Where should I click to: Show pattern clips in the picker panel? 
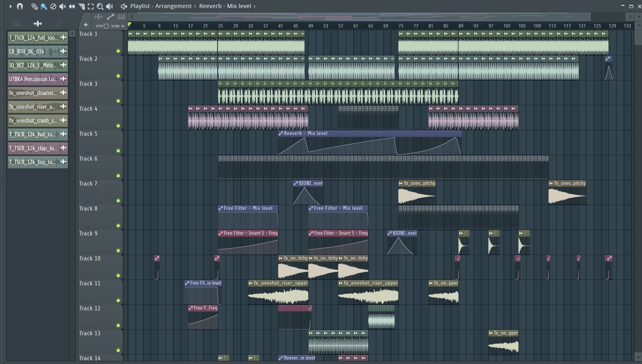point(17,24)
